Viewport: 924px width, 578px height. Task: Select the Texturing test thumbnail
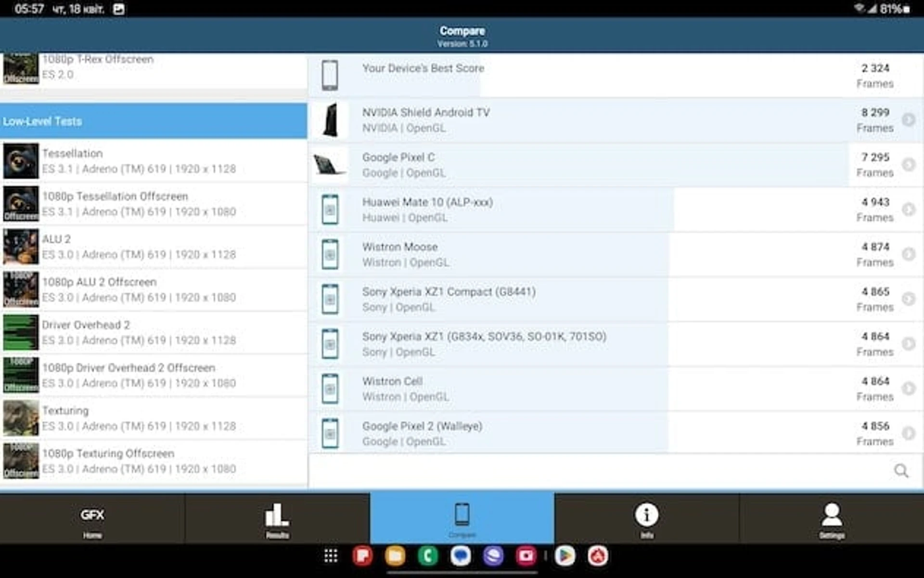point(21,418)
